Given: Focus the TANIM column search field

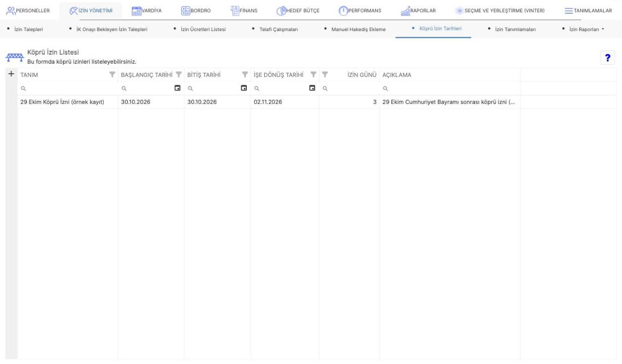Looking at the screenshot, I should pyautogui.click(x=68, y=88).
